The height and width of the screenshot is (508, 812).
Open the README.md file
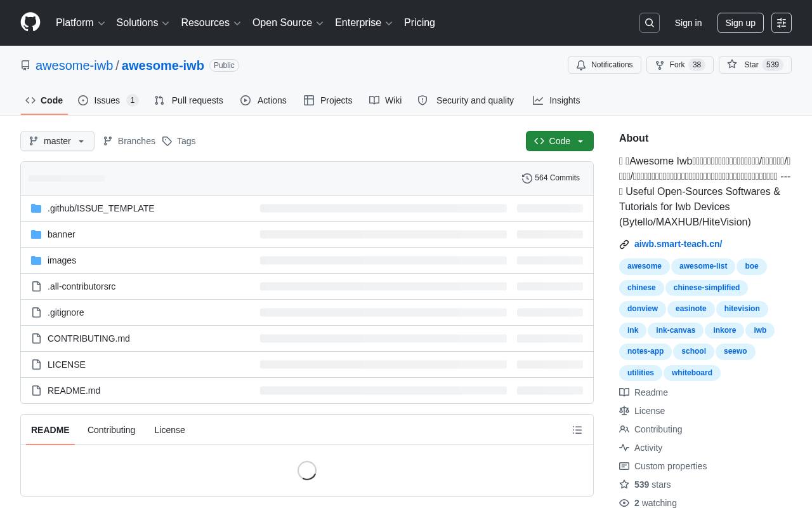[74, 391]
